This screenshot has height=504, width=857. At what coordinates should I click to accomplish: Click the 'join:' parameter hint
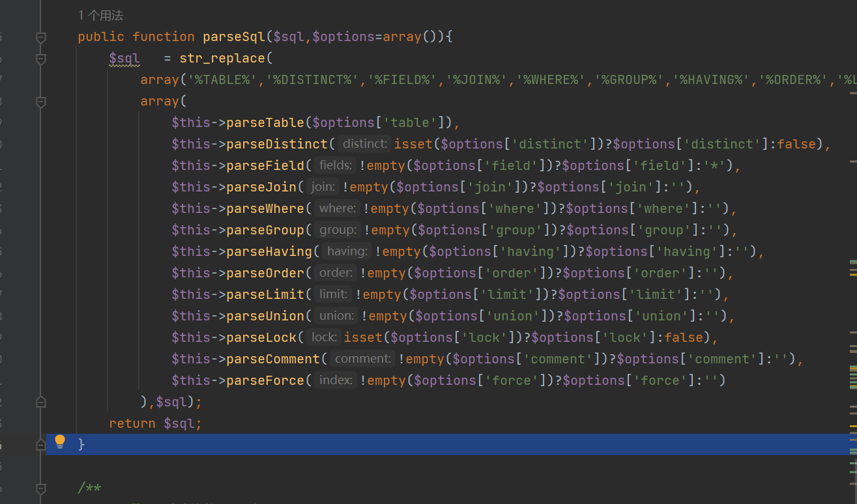(x=323, y=187)
